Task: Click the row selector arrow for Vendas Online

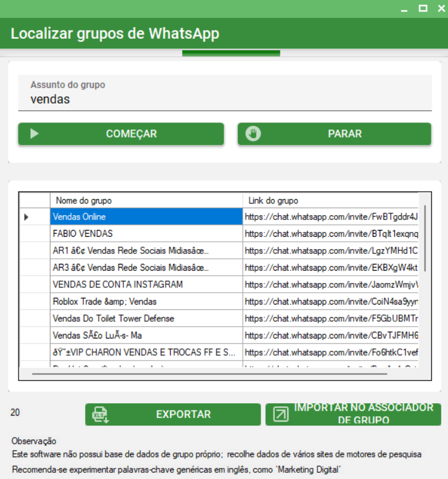Action: 26,217
